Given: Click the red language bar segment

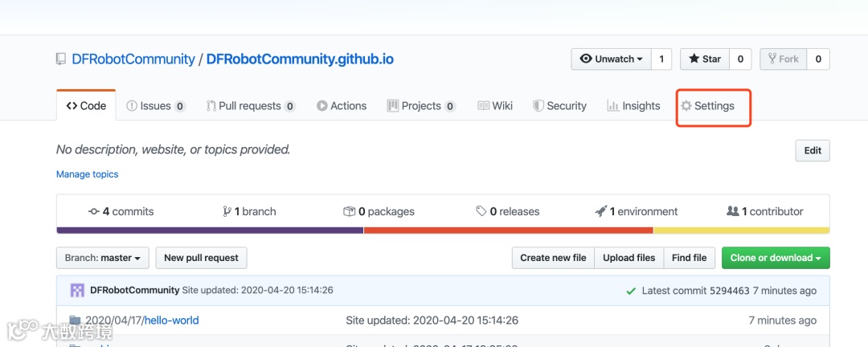Looking at the screenshot, I should pyautogui.click(x=509, y=231).
